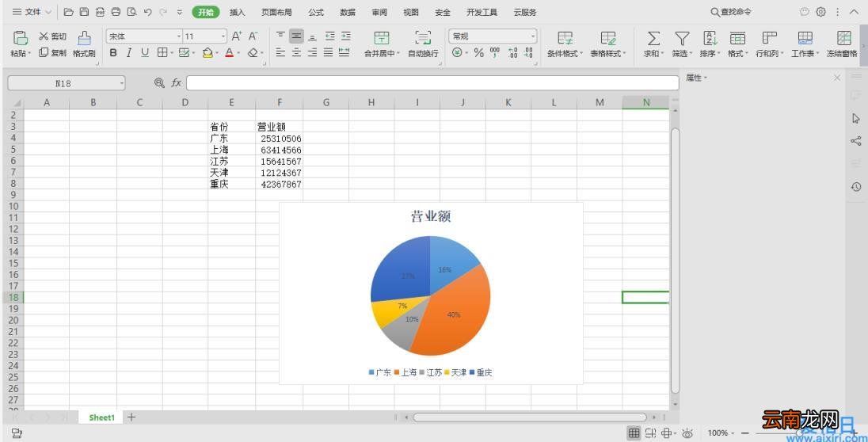The width and height of the screenshot is (868, 442).
Task: Click the decrease decimal places icon
Action: point(529,53)
